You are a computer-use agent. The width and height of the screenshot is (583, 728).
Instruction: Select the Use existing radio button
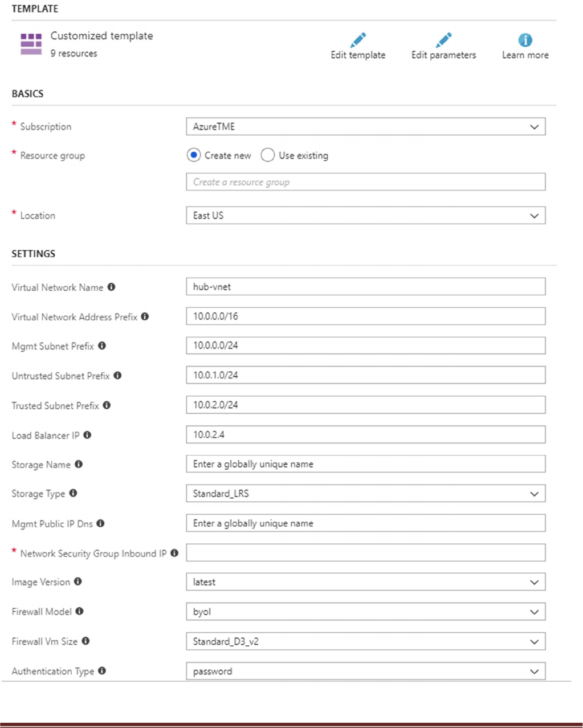tap(267, 155)
